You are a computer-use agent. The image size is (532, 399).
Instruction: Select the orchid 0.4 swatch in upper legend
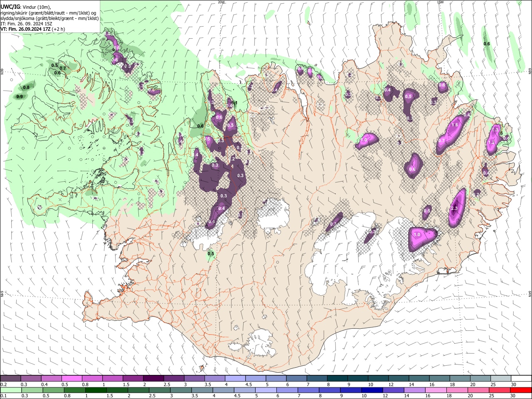coord(51,378)
